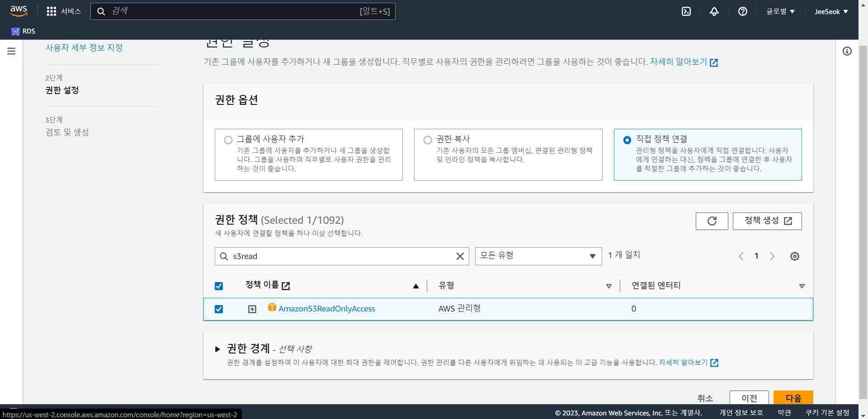
Task: Expand AmazonS3ReadOnlyAccess policy details
Action: point(252,309)
